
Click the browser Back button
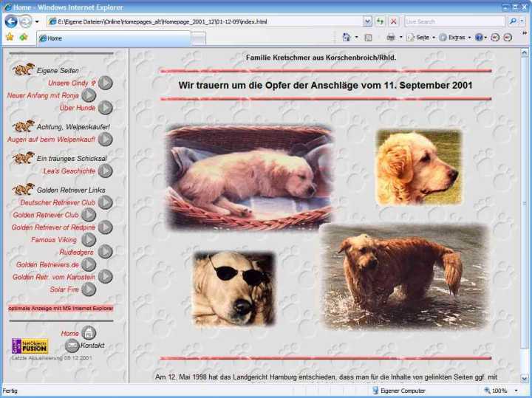pyautogui.click(x=11, y=21)
